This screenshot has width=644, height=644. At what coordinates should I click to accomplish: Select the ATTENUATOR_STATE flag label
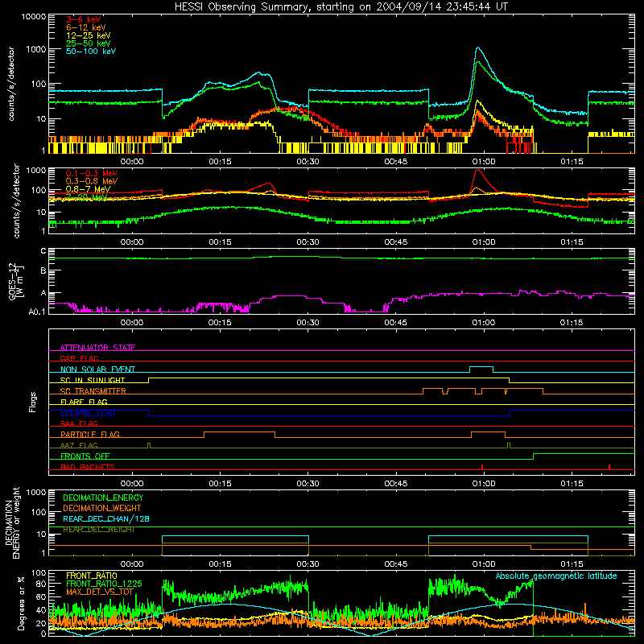click(97, 348)
